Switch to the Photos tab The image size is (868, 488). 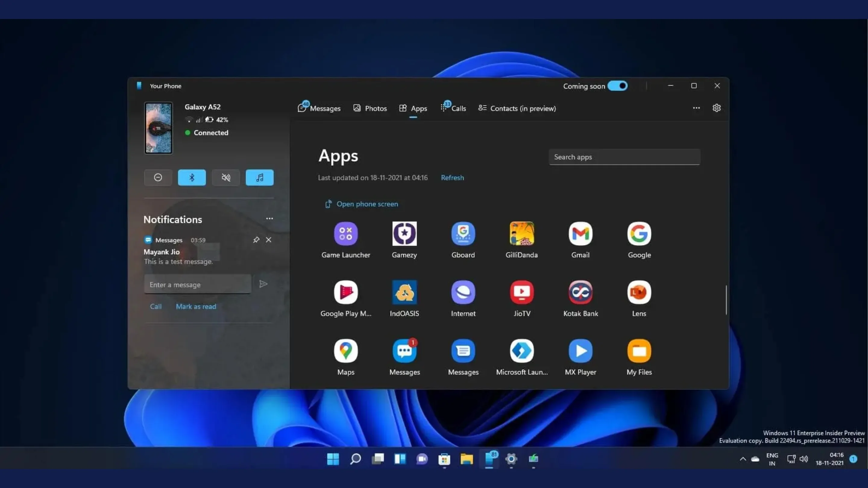click(370, 108)
